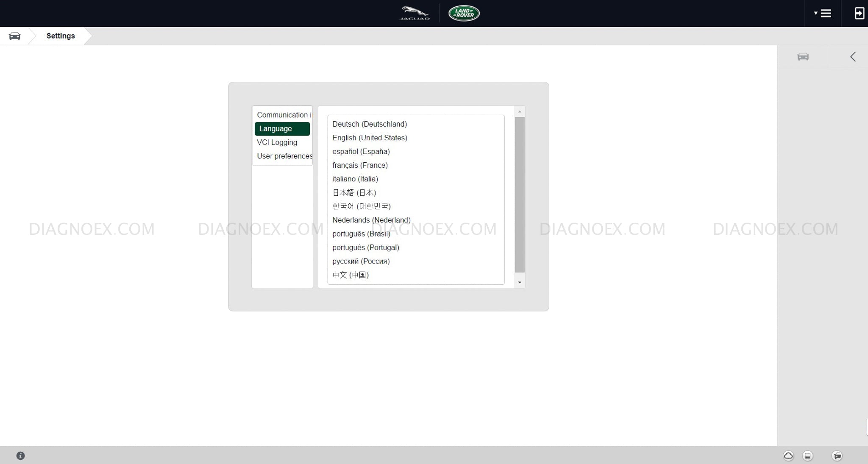868x464 pixels.
Task: Click the Land Rover logo
Action: pyautogui.click(x=464, y=14)
